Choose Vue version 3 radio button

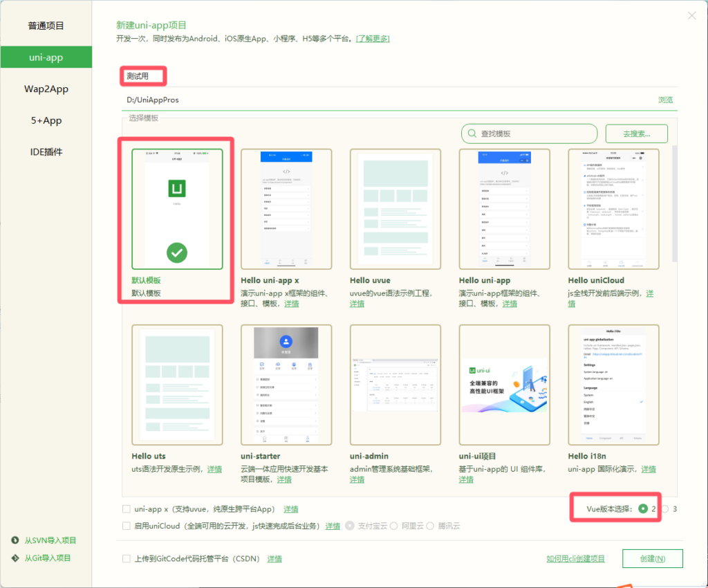[x=664, y=509]
